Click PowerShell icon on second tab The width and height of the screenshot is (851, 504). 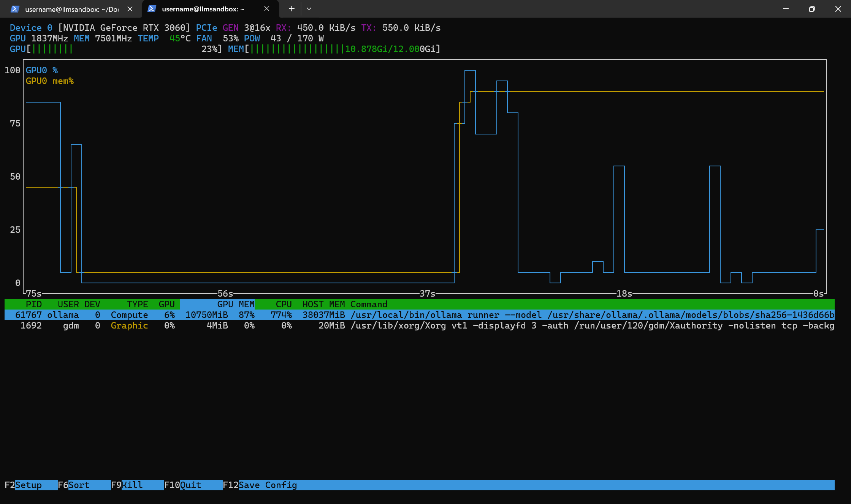coord(152,9)
